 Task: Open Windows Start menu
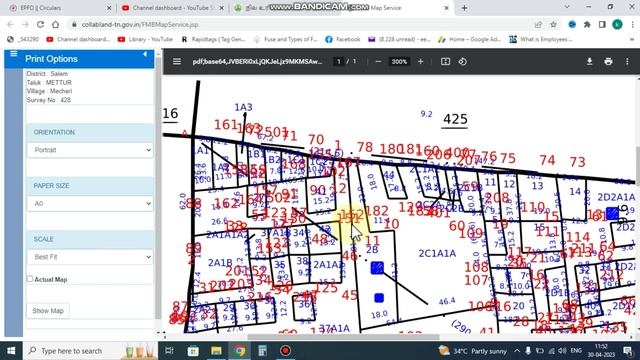click(11, 351)
